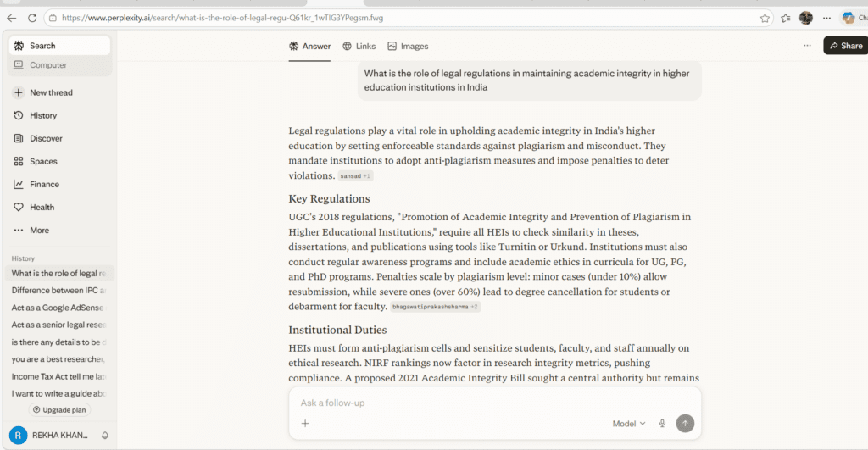
Task: Open the Health section
Action: tap(42, 207)
